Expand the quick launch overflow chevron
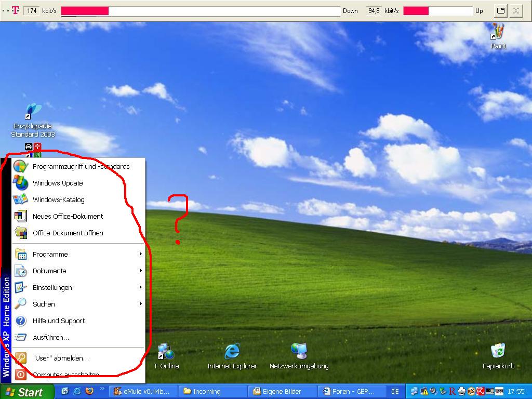This screenshot has width=532, height=399. (102, 389)
